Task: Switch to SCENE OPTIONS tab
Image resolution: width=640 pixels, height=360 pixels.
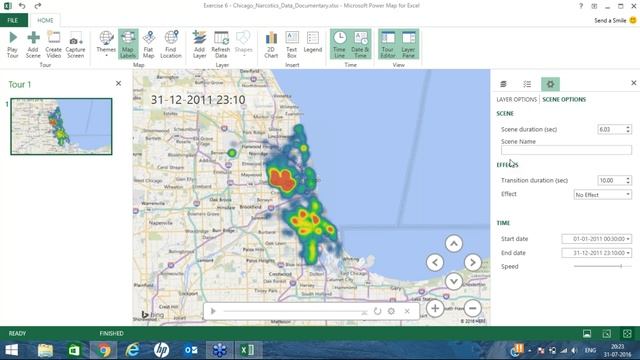Action: point(564,99)
